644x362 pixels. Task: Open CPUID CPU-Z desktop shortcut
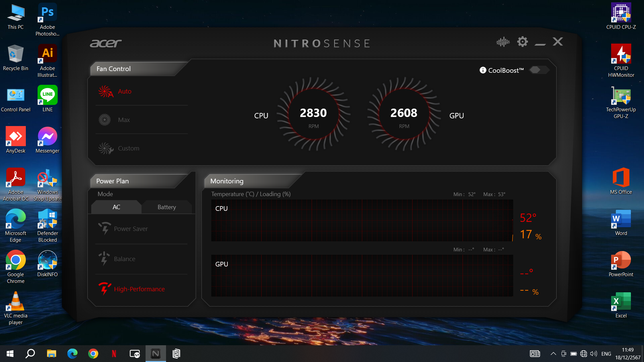tap(621, 16)
